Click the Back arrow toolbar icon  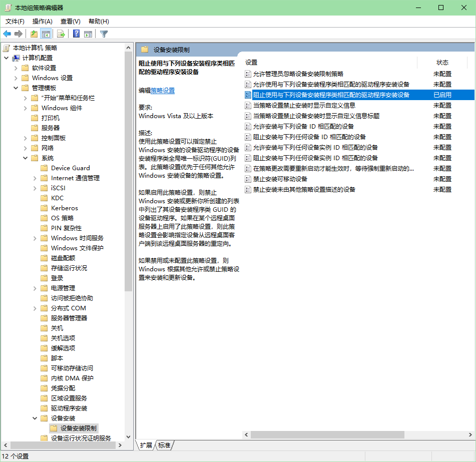(x=7, y=34)
